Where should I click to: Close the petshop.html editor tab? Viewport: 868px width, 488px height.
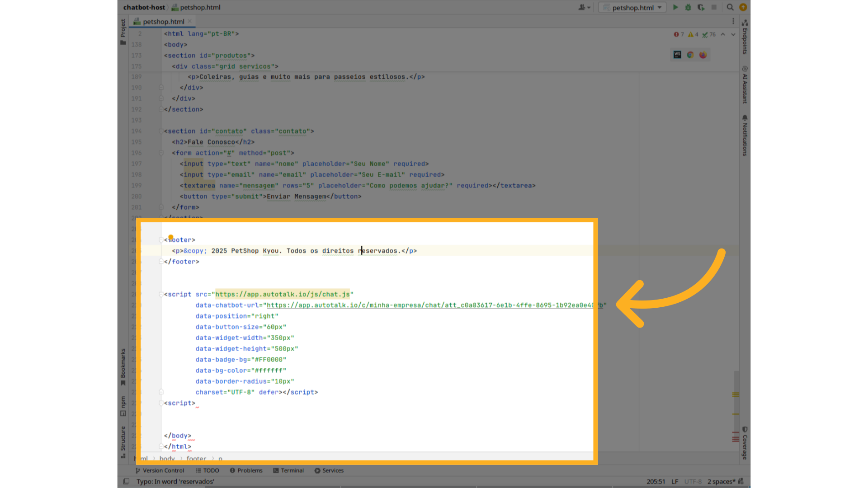(190, 21)
